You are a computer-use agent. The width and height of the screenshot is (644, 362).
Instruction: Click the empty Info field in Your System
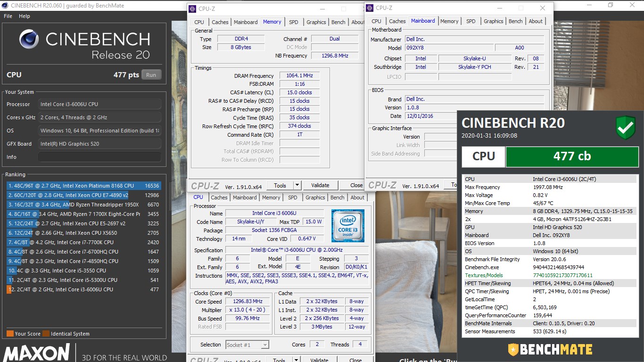click(99, 157)
